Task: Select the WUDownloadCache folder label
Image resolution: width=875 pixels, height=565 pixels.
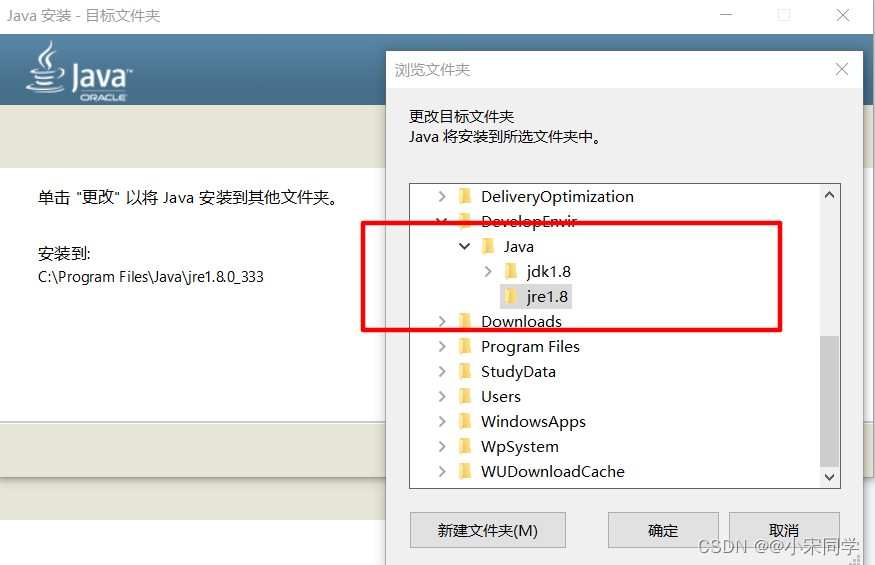Action: pyautogui.click(x=552, y=472)
